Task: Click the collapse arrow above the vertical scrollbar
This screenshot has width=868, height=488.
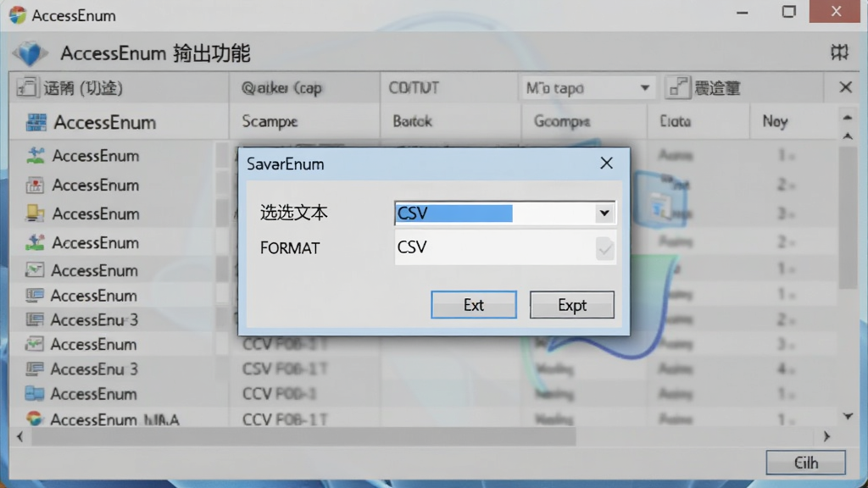Action: pos(848,117)
